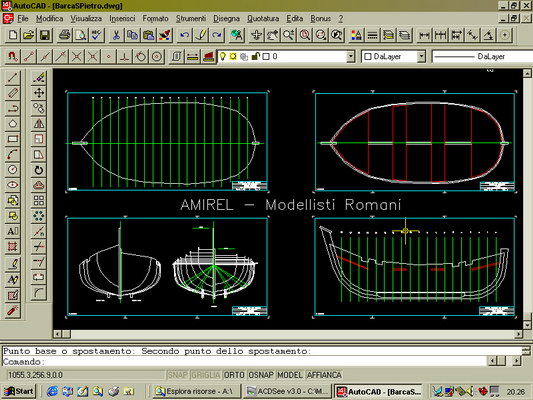Toggle layer 0 on/off light bulb
Viewport: 533px width, 400px height.
click(222, 56)
